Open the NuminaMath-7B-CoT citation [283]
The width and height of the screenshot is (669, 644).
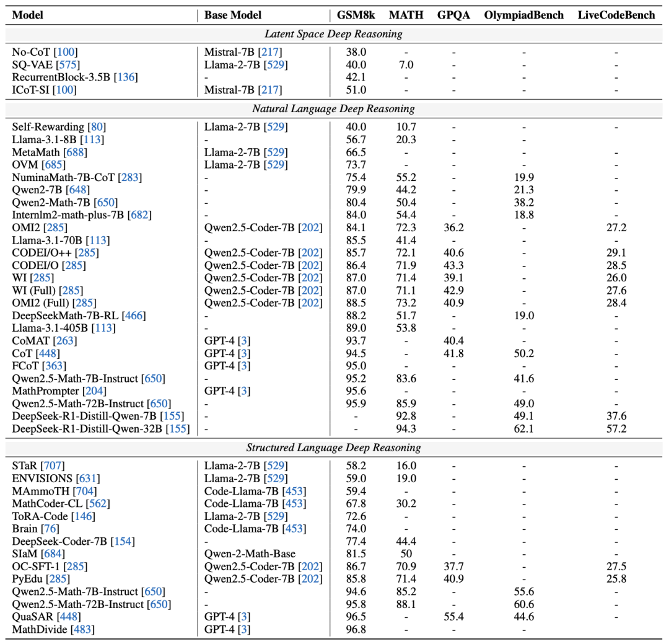pos(130,177)
